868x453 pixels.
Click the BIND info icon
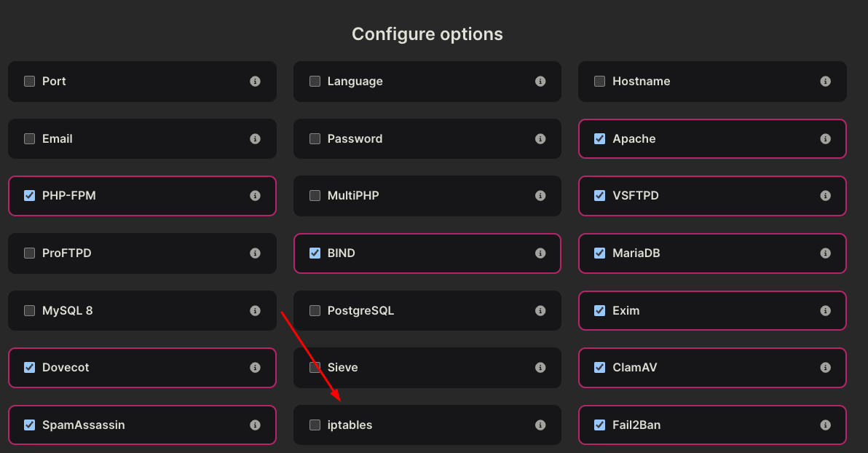[x=540, y=253]
